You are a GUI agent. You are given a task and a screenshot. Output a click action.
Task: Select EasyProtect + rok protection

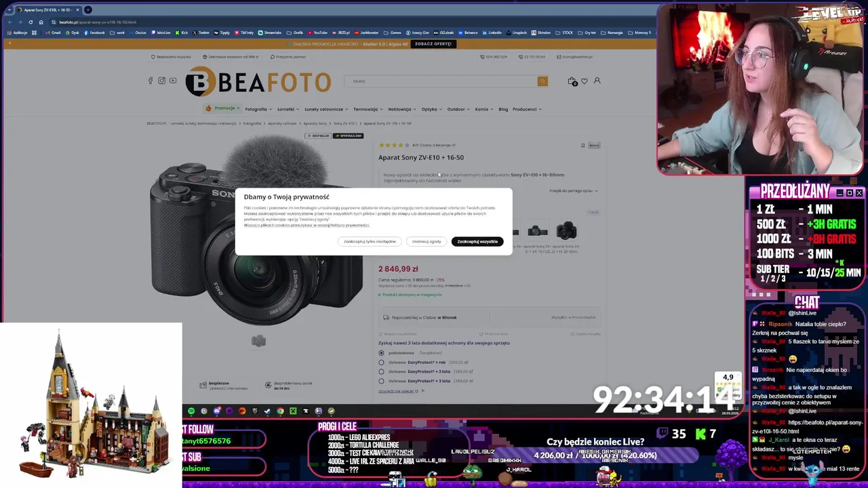coord(381,362)
